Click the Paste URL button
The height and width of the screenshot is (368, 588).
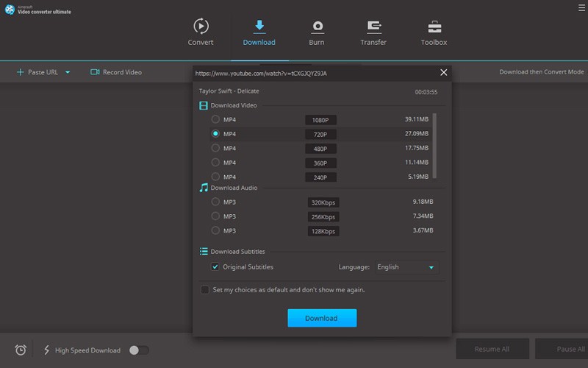click(x=37, y=72)
